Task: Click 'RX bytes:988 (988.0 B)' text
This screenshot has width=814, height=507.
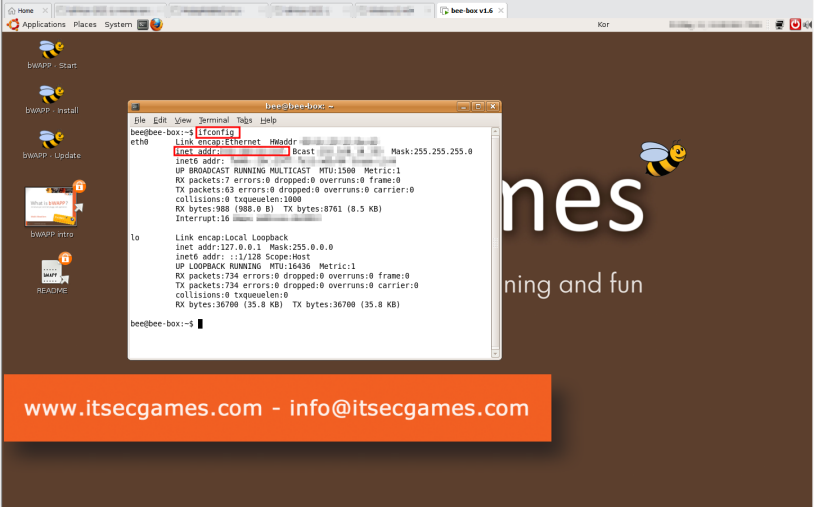Action: tap(225, 209)
